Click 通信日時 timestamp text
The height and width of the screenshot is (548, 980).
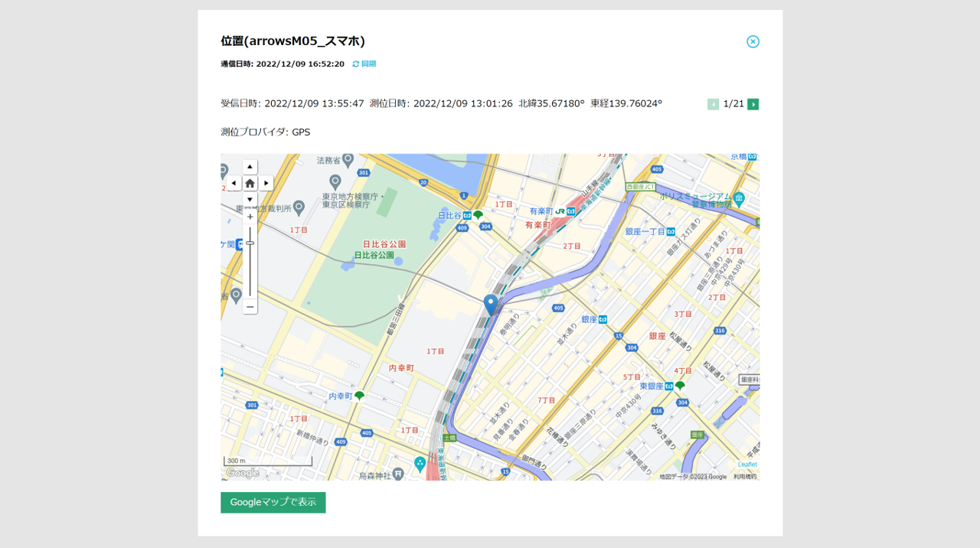[x=283, y=64]
